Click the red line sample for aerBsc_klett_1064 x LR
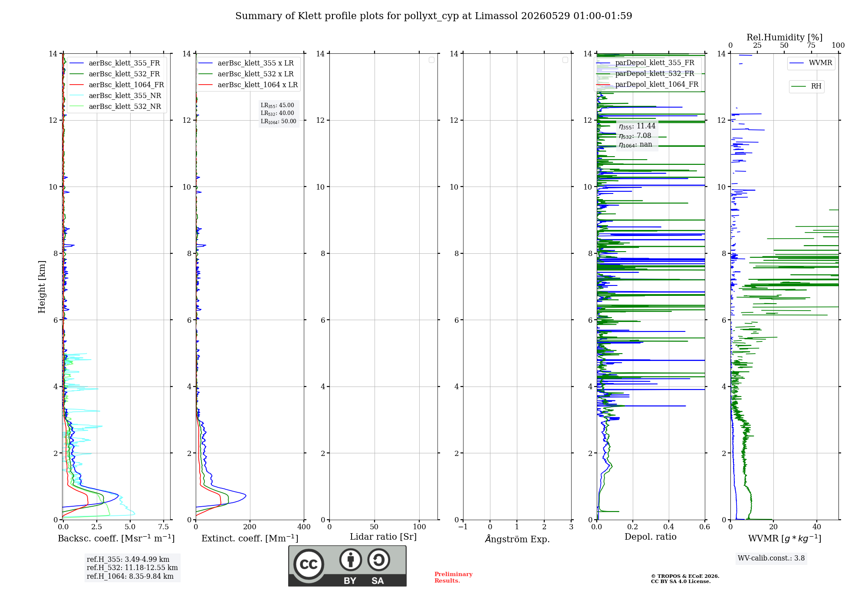The width and height of the screenshot is (868, 590). [206, 85]
